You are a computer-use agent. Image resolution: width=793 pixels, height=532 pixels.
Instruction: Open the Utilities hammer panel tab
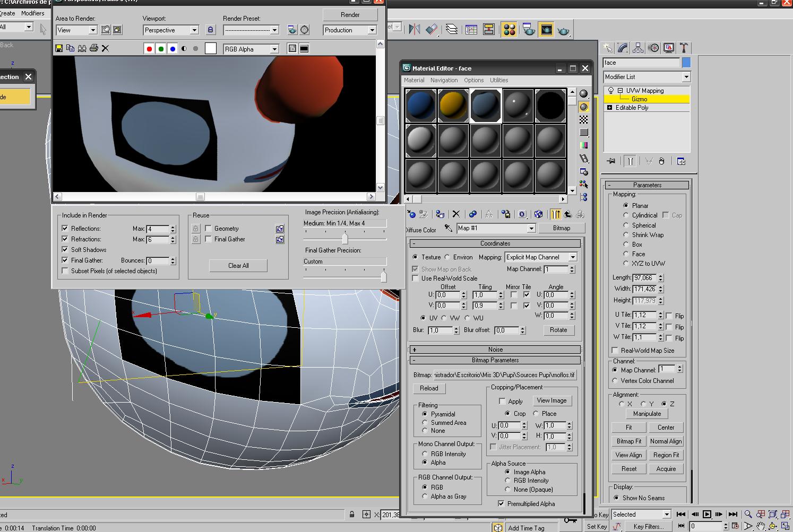pyautogui.click(x=684, y=48)
